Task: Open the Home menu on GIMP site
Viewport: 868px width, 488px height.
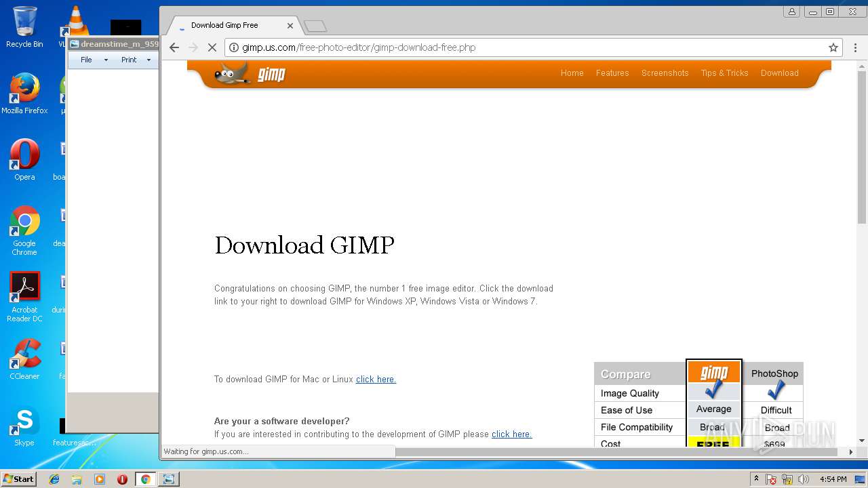Action: pos(572,73)
